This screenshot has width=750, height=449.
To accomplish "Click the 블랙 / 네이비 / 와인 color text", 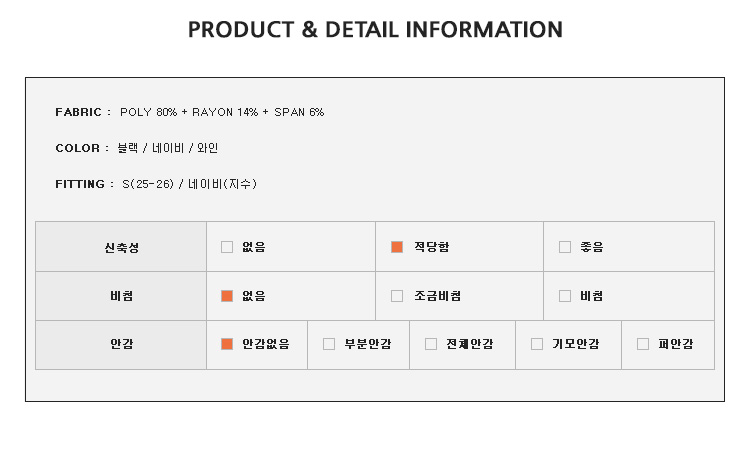I will click(x=168, y=148).
